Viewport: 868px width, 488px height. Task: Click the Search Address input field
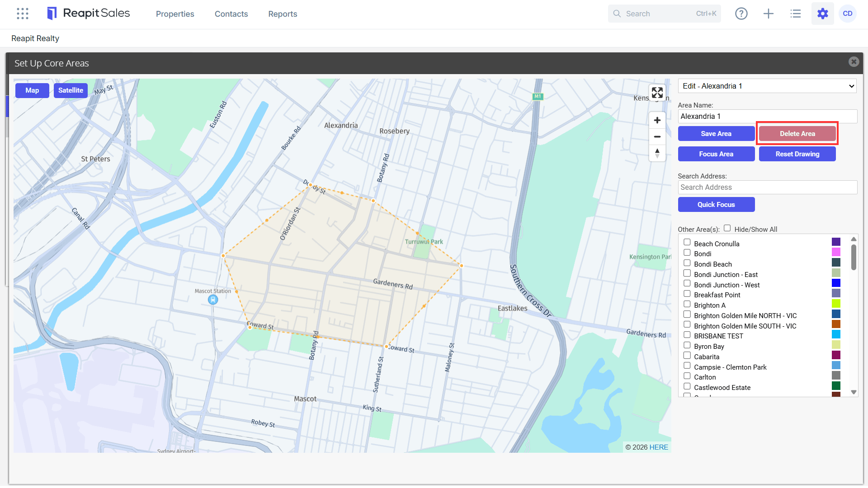click(x=768, y=188)
